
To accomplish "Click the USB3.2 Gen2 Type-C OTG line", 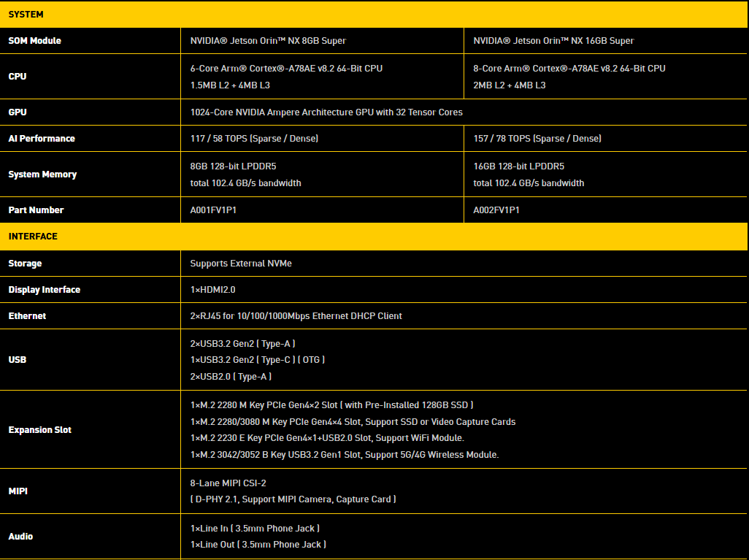I will pyautogui.click(x=258, y=360).
